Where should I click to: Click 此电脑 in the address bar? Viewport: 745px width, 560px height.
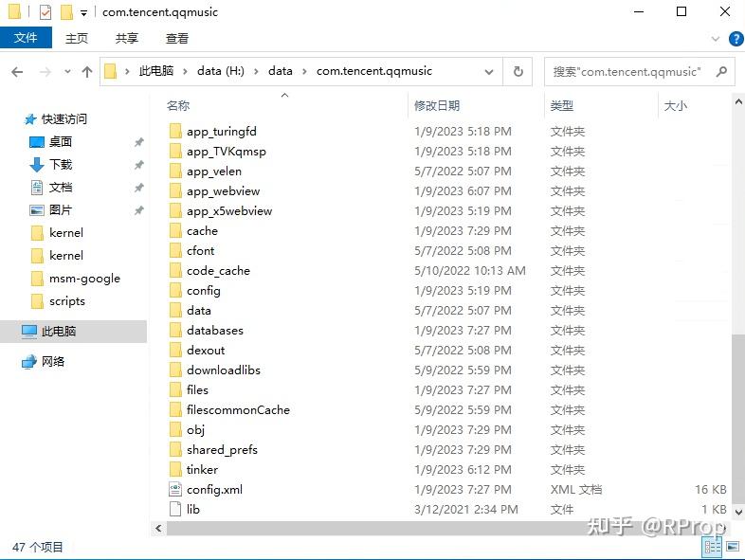coord(155,71)
